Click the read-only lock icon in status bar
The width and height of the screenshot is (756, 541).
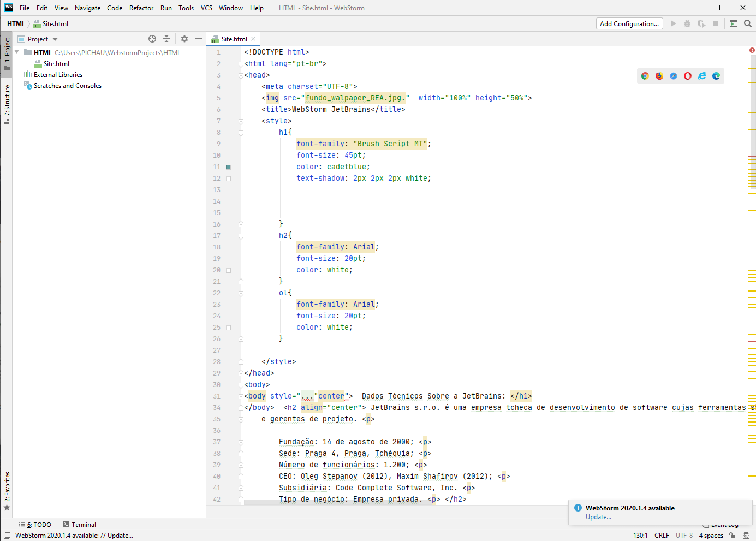pos(733,536)
